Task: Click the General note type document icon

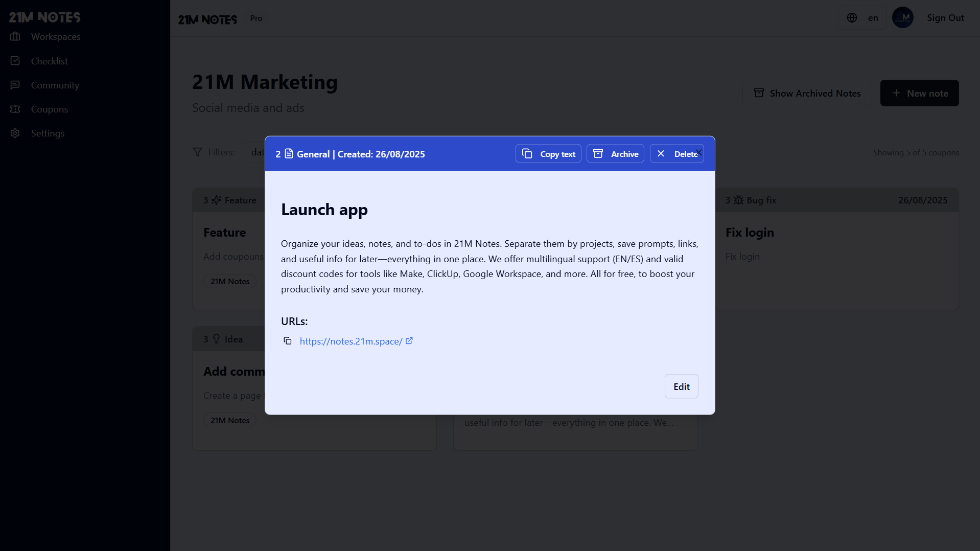Action: pos(289,153)
